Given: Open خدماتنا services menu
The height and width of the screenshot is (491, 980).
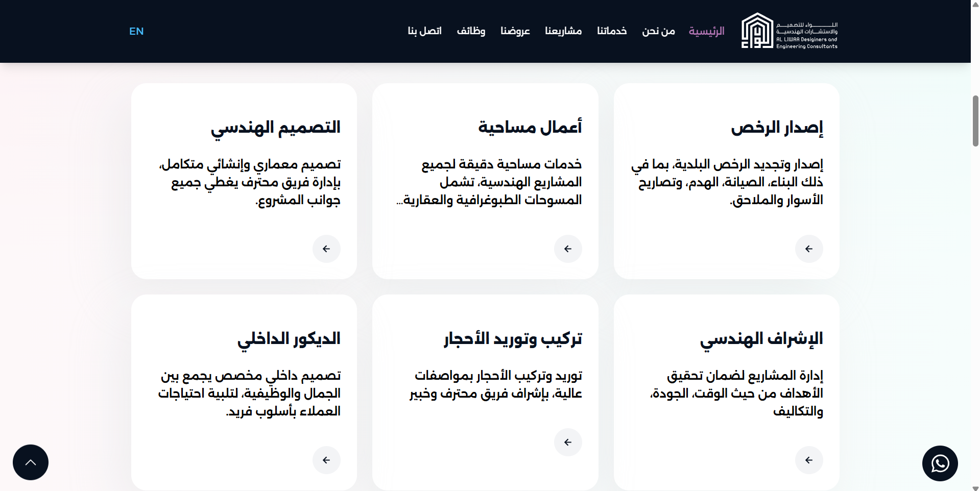Looking at the screenshot, I should (612, 31).
